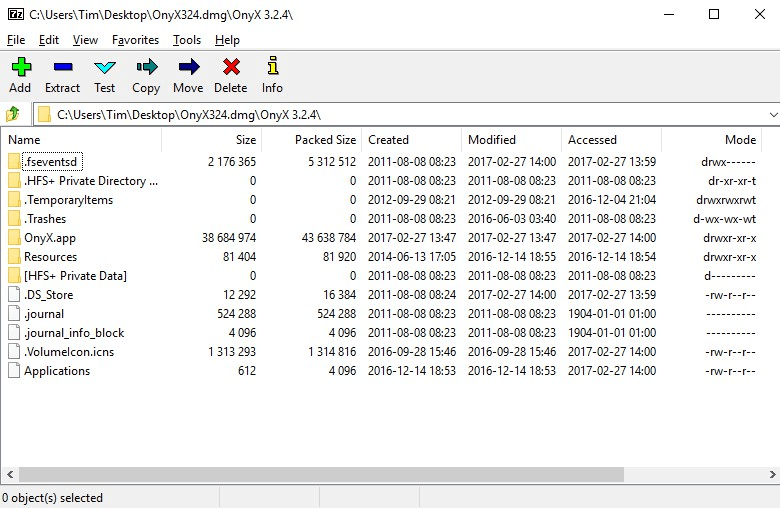
Task: Click the .Trashes modified date 2016-06-03 03:40
Action: tap(512, 219)
